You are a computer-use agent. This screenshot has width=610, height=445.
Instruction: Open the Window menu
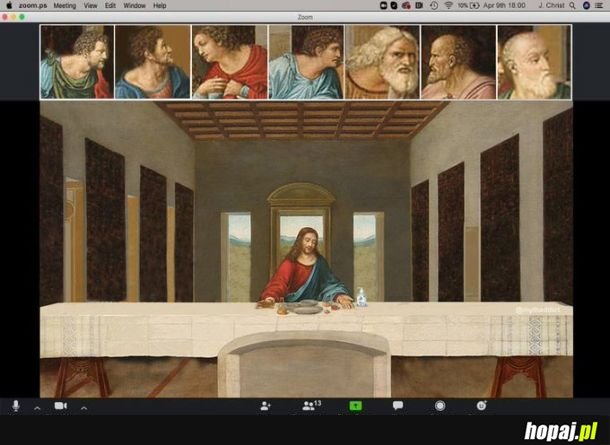[134, 5]
